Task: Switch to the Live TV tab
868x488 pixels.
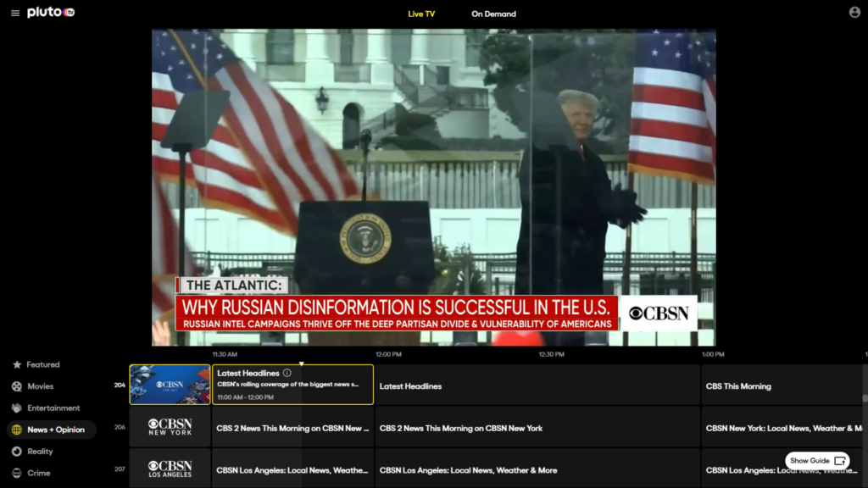Action: [421, 14]
